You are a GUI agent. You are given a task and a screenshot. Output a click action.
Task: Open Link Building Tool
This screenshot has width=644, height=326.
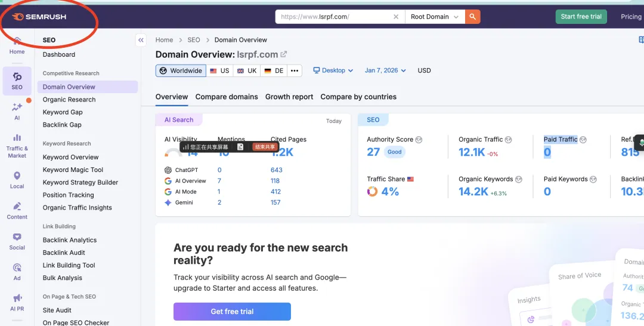[x=69, y=266]
